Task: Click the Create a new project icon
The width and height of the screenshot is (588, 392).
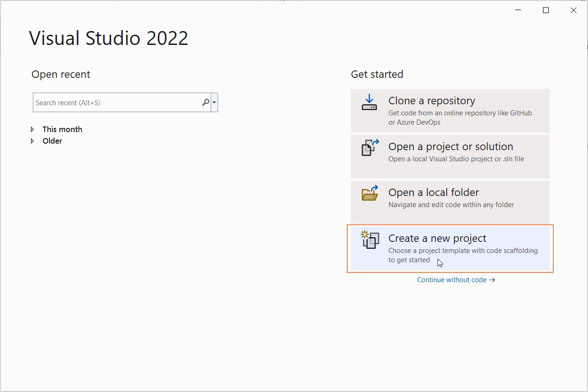Action: coord(369,240)
